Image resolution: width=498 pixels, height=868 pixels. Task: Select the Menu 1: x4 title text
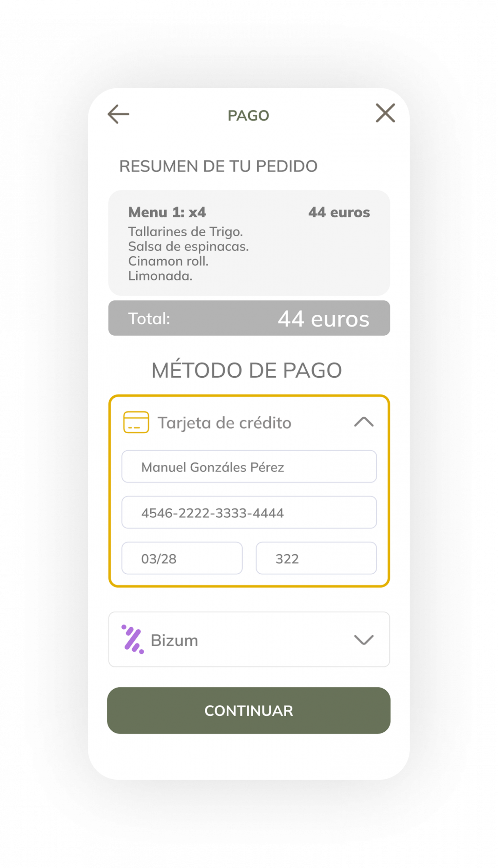pyautogui.click(x=167, y=212)
